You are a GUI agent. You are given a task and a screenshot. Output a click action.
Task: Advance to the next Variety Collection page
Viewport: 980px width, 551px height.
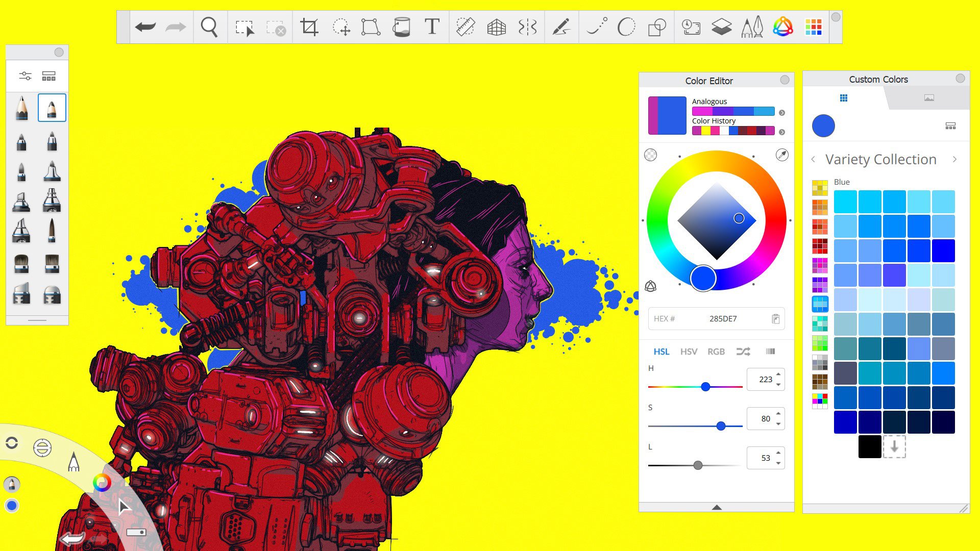pyautogui.click(x=955, y=159)
